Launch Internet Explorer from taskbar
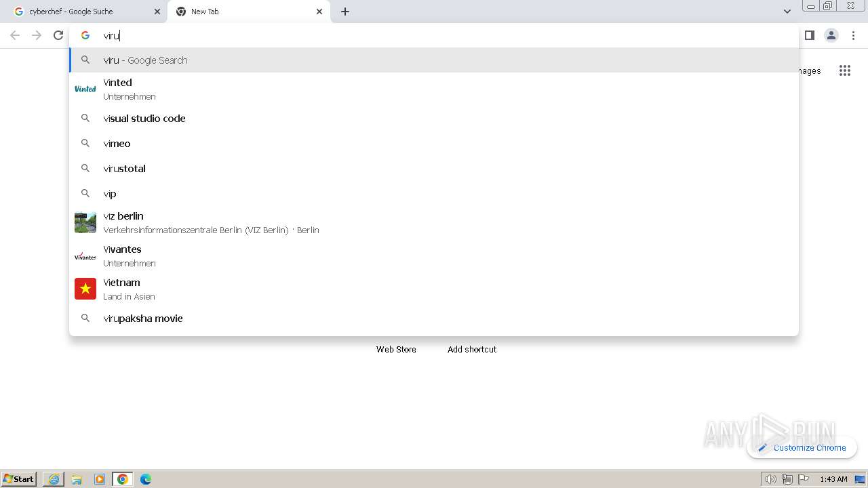The image size is (868, 488). (x=54, y=479)
